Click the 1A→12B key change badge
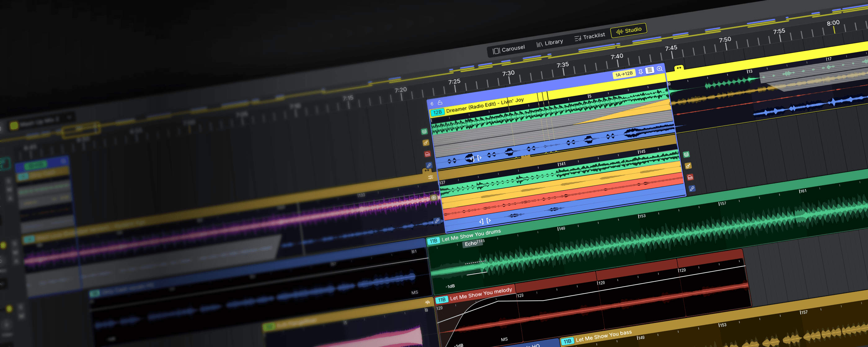Screen dimensions: 868x347 pos(624,74)
